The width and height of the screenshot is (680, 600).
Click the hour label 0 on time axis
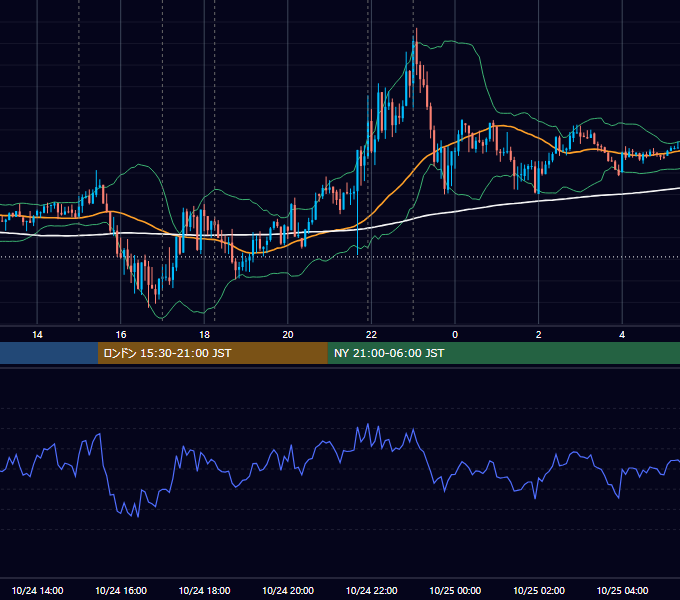455,335
